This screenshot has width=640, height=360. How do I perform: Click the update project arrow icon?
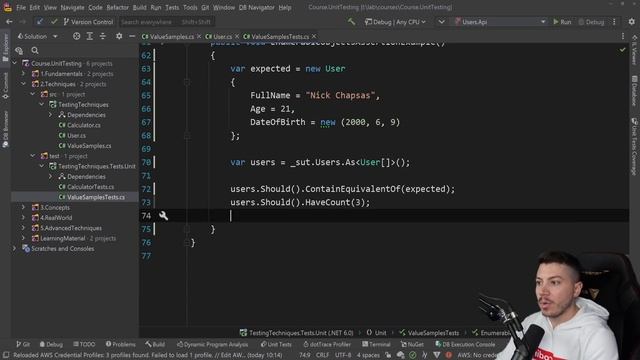tap(40, 22)
